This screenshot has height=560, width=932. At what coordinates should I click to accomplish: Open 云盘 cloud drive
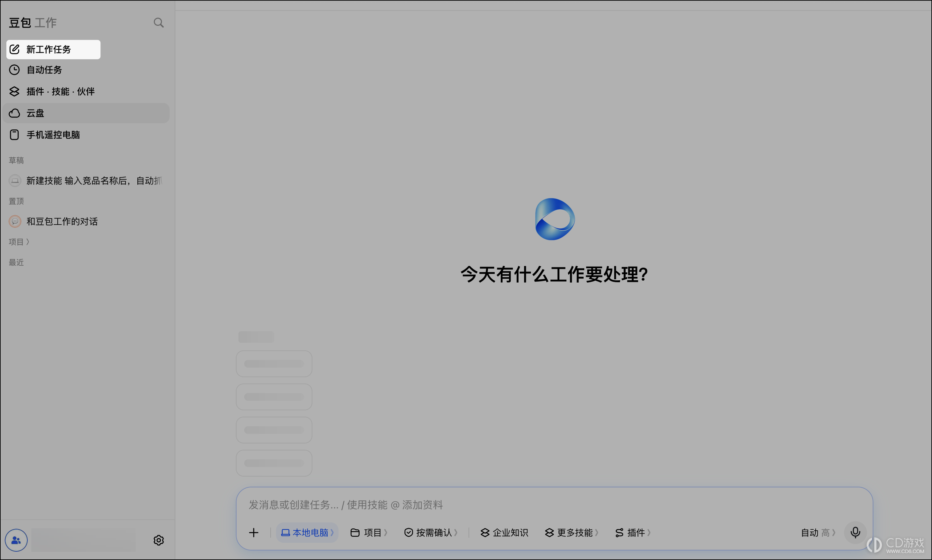(x=86, y=113)
